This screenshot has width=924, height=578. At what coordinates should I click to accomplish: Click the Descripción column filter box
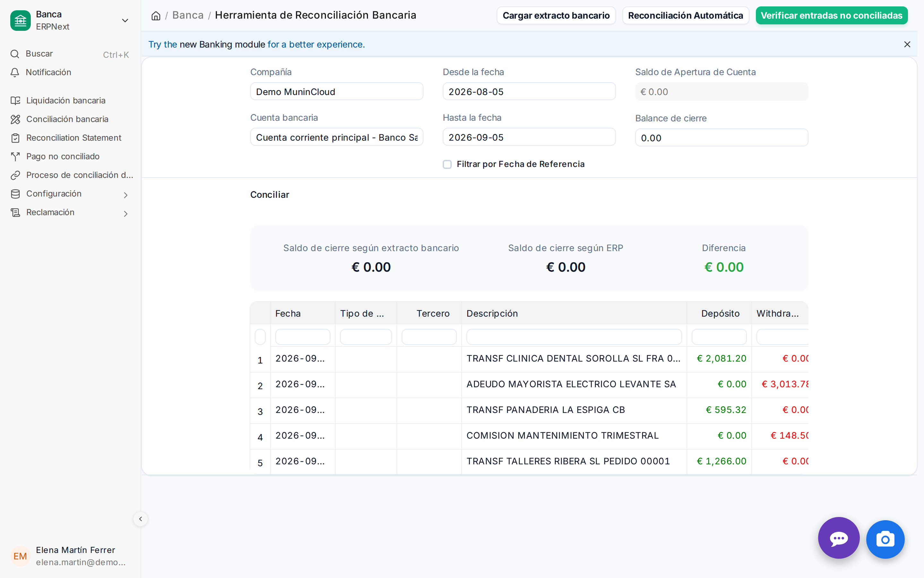tap(574, 337)
